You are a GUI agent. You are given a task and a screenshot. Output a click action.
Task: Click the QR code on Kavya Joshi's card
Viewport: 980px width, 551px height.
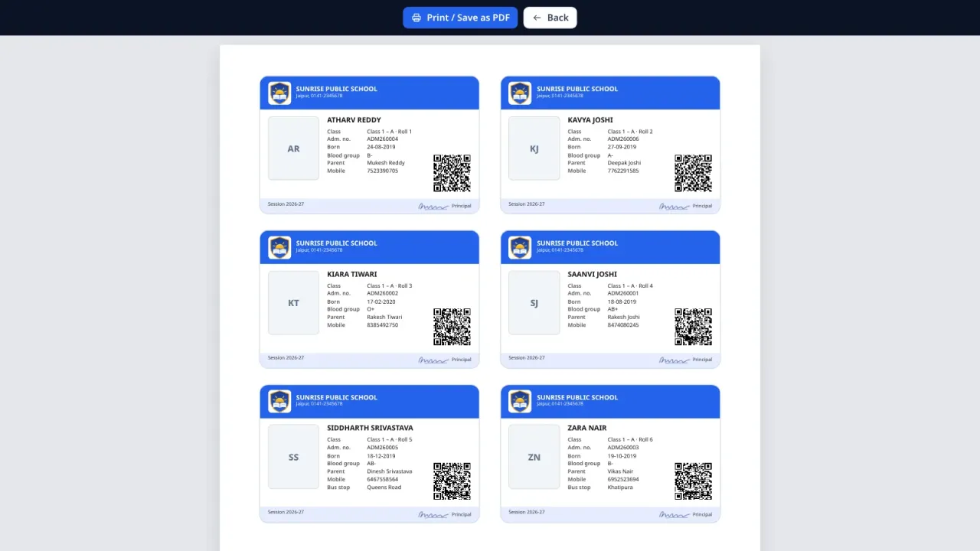693,173
